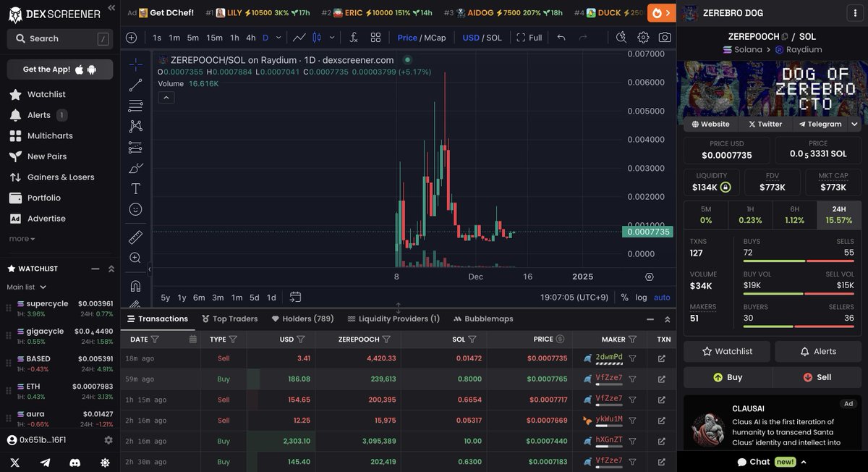
Task: Click the green Buy button
Action: [x=728, y=377]
